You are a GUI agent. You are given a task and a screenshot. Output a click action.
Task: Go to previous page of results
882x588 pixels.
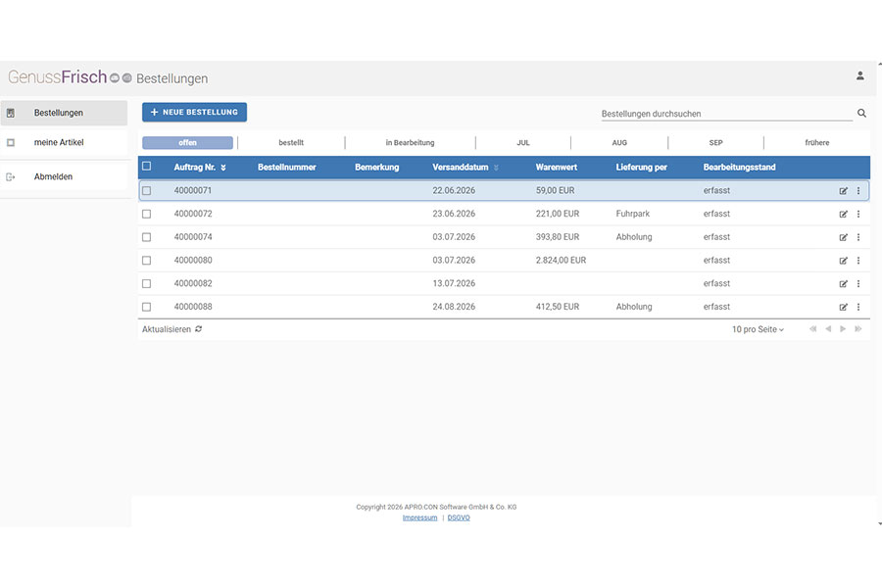[828, 329]
